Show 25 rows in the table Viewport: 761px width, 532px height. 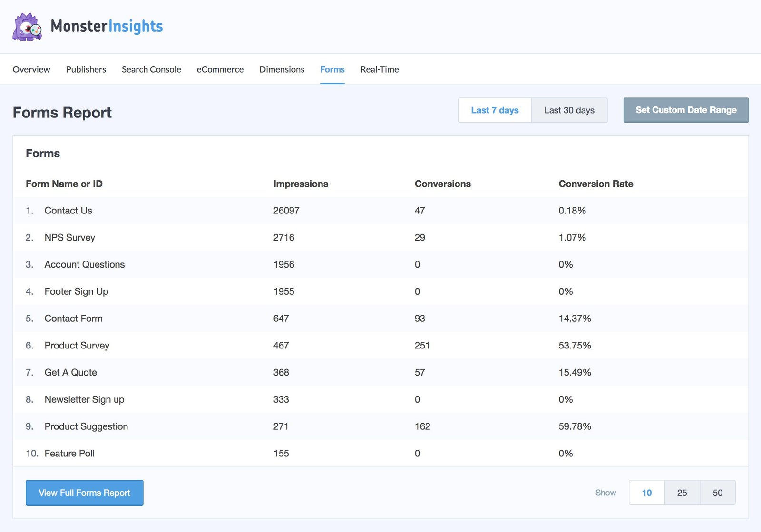[682, 493]
